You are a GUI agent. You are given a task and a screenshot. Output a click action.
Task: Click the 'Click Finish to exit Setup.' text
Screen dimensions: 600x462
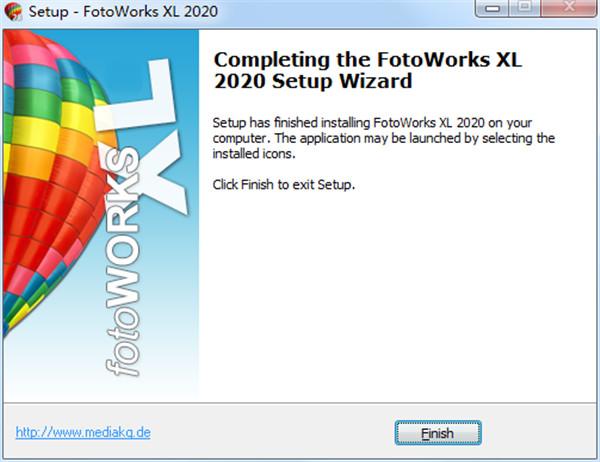284,185
